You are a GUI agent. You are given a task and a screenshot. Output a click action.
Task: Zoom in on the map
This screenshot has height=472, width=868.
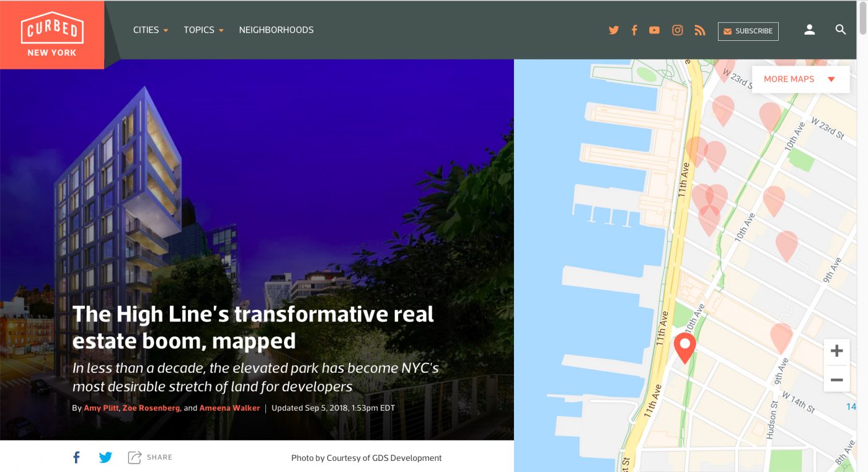click(x=836, y=351)
